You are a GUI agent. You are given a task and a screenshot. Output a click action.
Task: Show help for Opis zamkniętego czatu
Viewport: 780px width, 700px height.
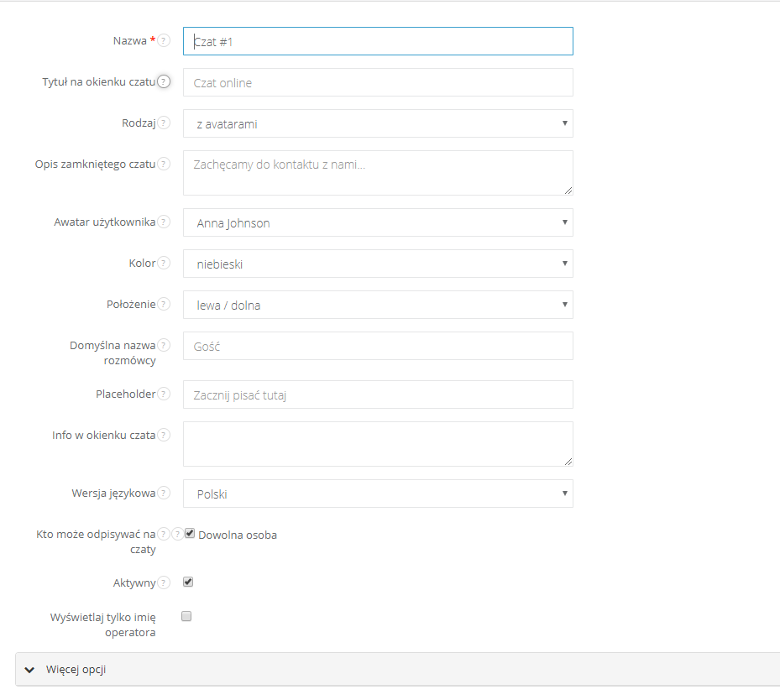[164, 164]
